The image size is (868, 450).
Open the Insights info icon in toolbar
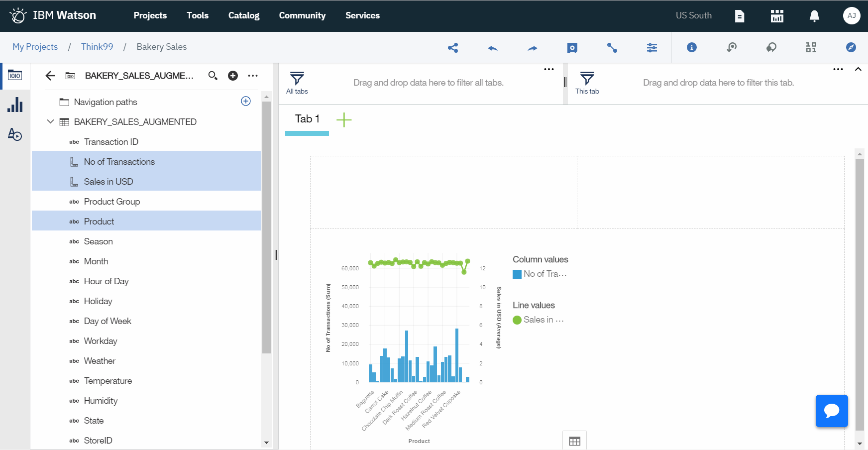coord(691,48)
